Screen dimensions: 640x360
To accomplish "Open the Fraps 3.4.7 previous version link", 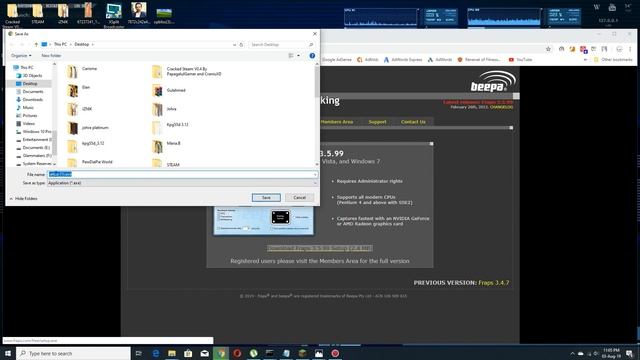I will tap(493, 282).
